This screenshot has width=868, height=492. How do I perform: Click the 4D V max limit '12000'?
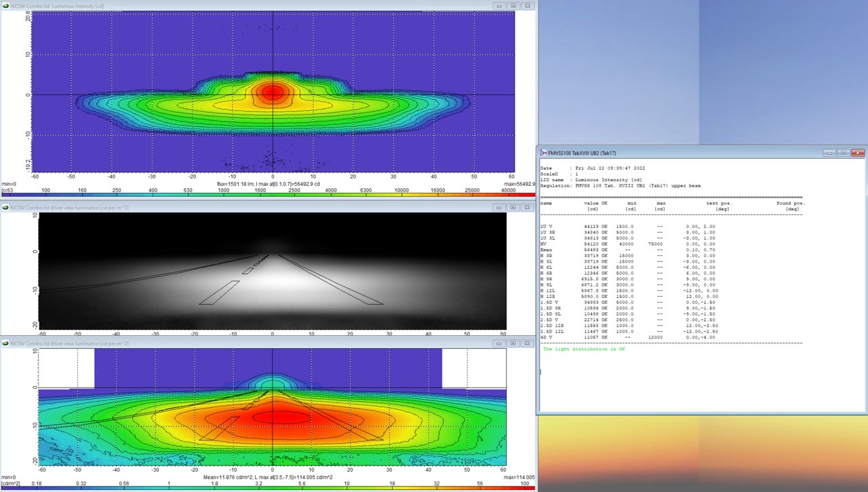(x=655, y=338)
